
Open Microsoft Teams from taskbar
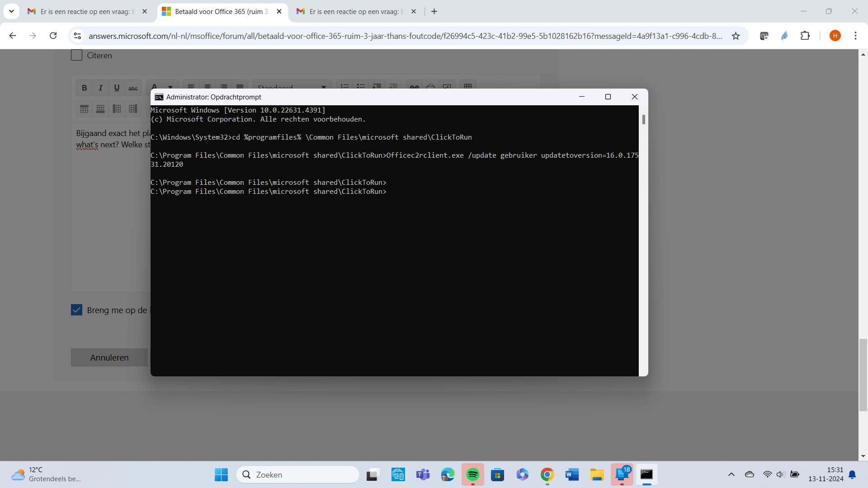(423, 474)
